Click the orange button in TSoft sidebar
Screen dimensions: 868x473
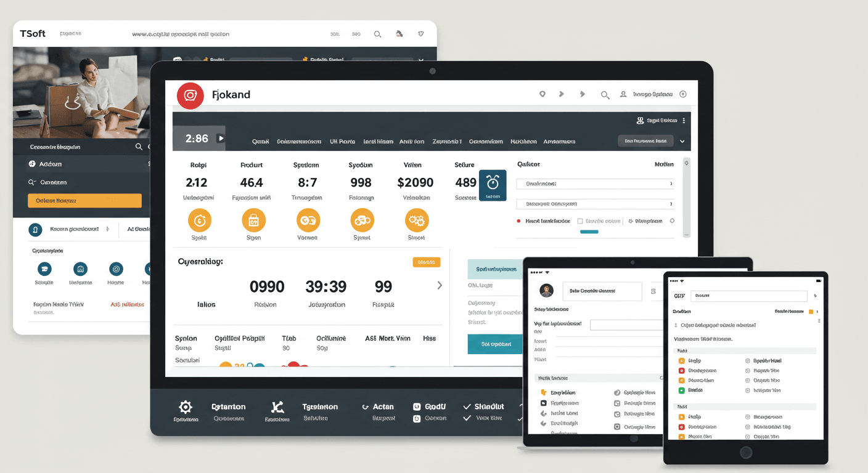click(84, 201)
